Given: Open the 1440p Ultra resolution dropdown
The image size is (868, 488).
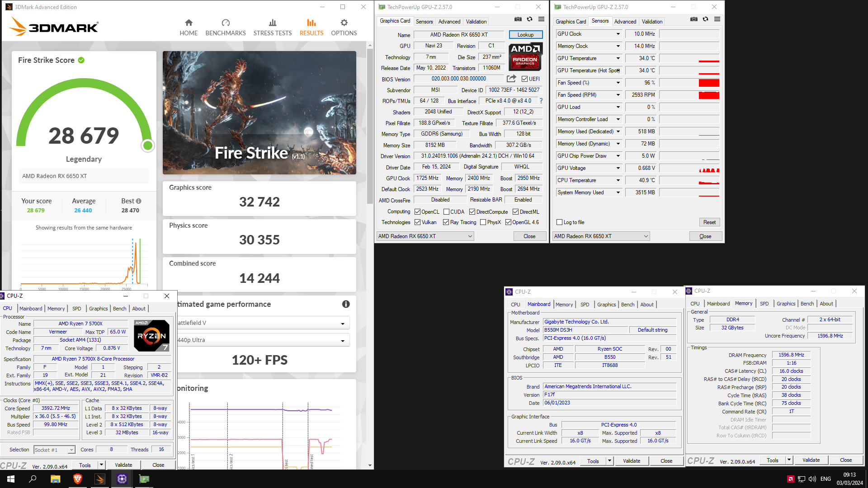Looking at the screenshot, I should tap(264, 340).
